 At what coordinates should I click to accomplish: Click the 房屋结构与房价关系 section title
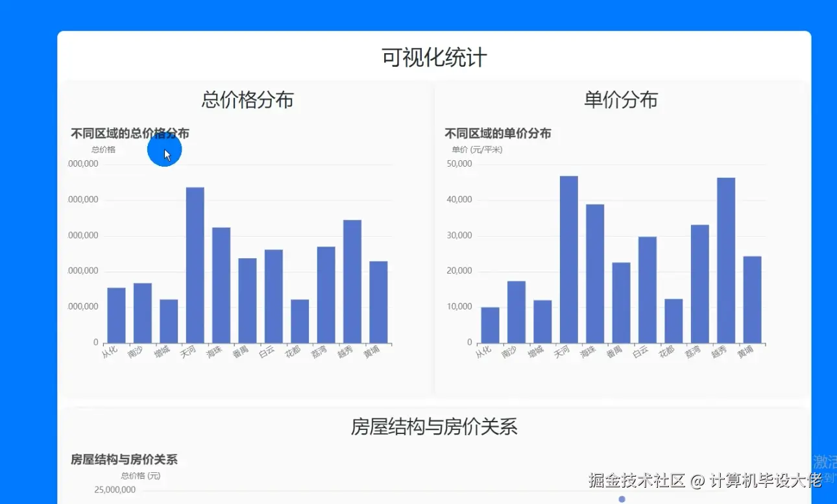[x=435, y=427]
